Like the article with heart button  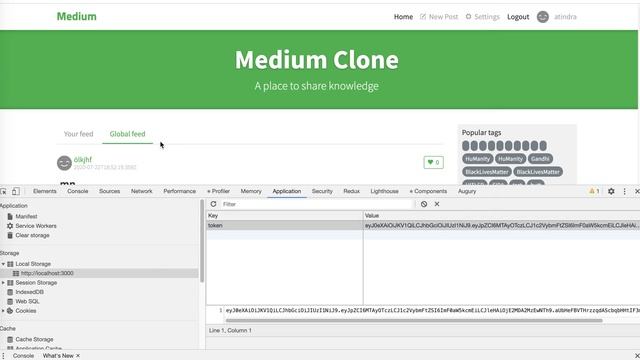pyautogui.click(x=433, y=162)
